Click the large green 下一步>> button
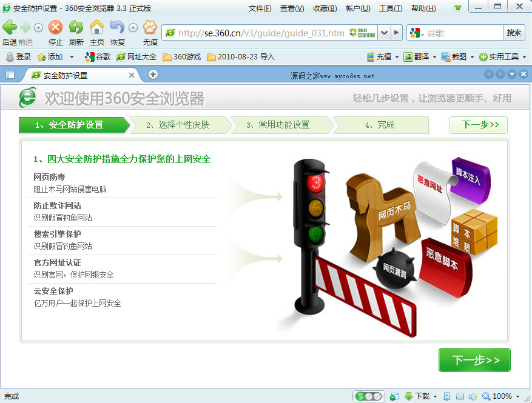 pyautogui.click(x=474, y=360)
